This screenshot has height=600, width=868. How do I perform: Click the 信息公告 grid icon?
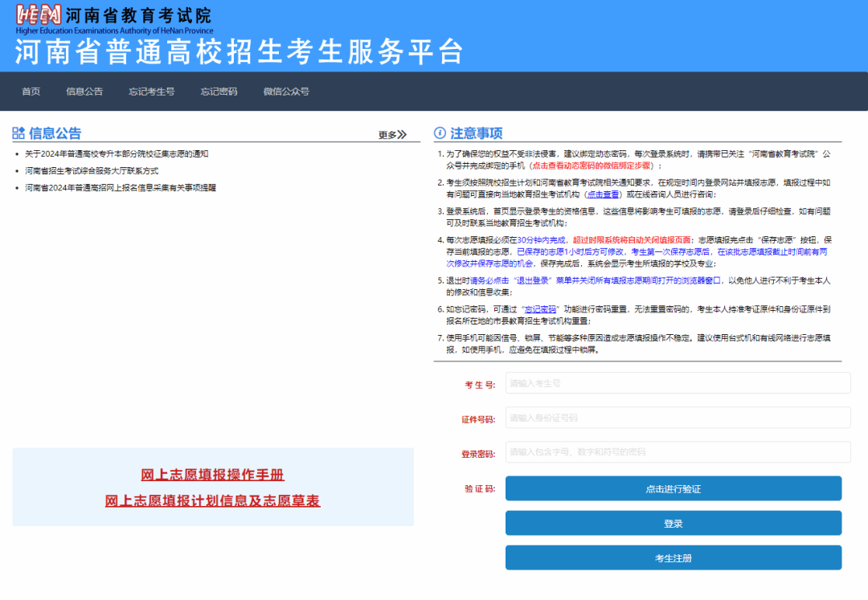18,133
